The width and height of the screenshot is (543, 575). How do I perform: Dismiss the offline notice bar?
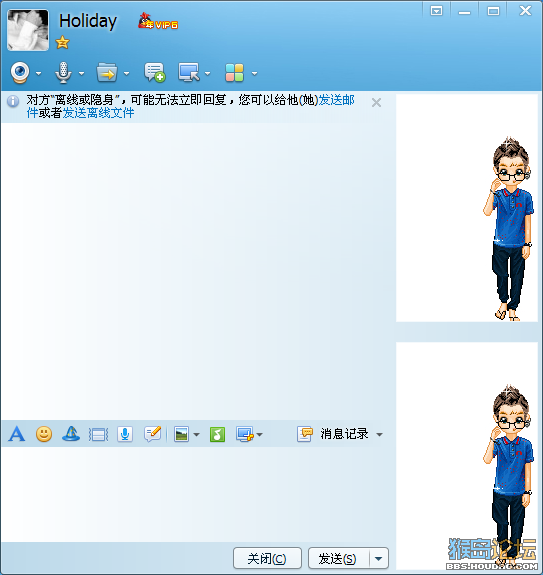click(376, 103)
